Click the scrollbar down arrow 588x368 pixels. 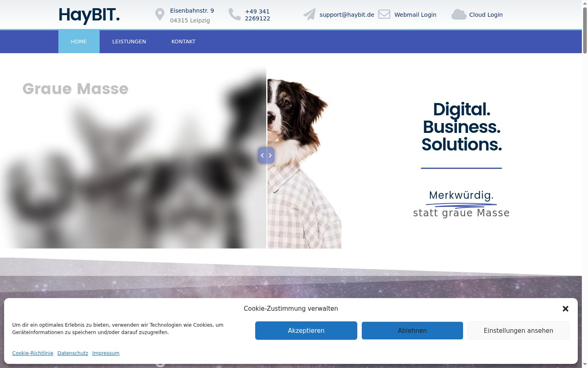point(585,364)
